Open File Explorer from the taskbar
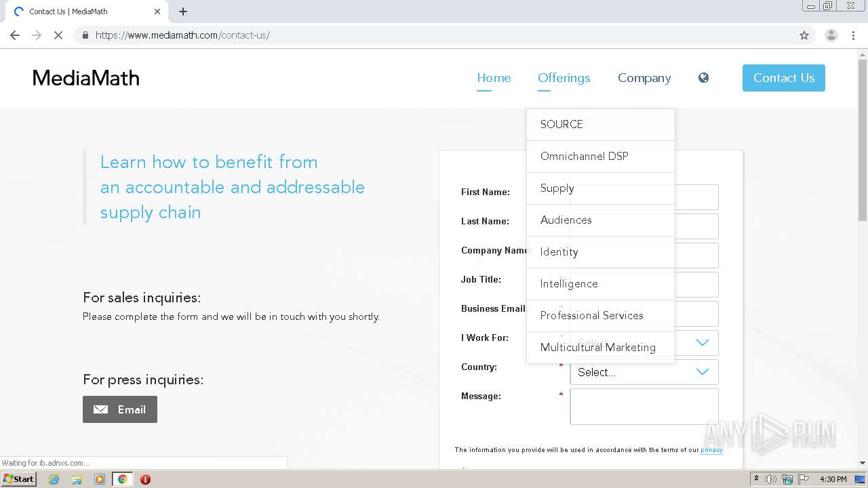This screenshot has width=868, height=488. pyautogui.click(x=77, y=479)
